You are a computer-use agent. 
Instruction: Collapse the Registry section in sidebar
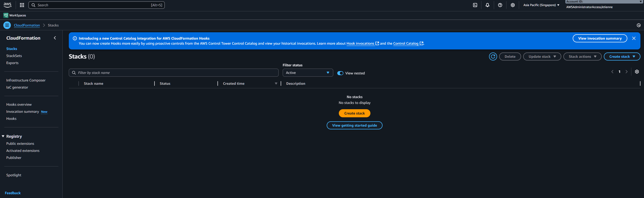[x=3, y=136]
